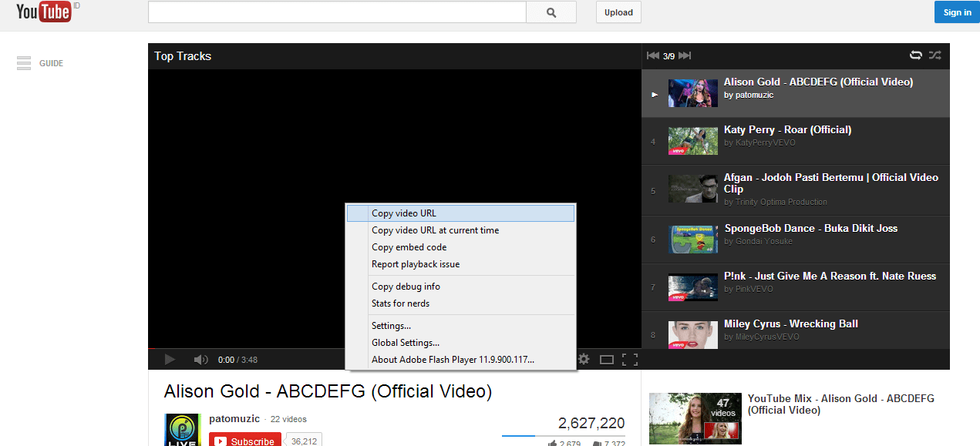
Task: Choose About Adobe Flash Player entry
Action: point(460,360)
